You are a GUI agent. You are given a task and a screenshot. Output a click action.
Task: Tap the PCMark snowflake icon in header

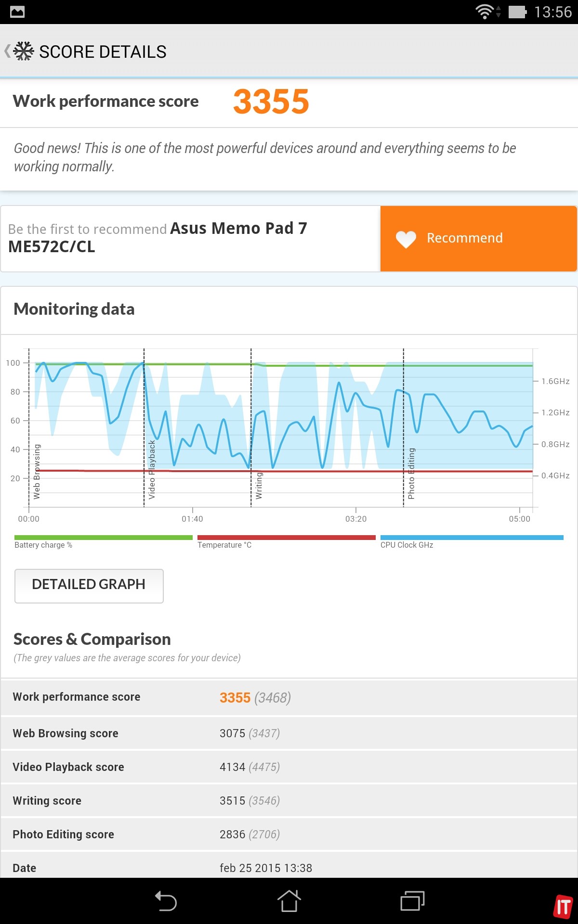[24, 51]
